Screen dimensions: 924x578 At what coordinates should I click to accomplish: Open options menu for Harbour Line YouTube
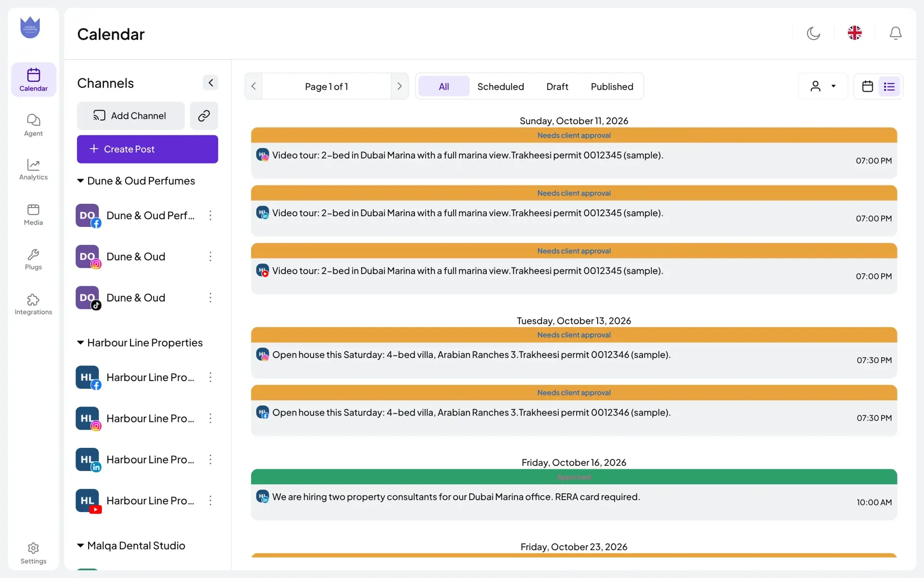click(x=210, y=500)
